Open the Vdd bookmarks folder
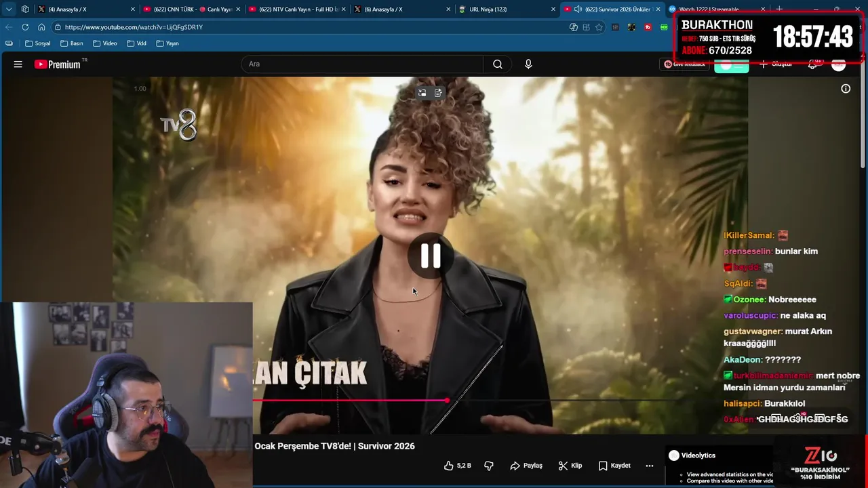 pos(136,43)
